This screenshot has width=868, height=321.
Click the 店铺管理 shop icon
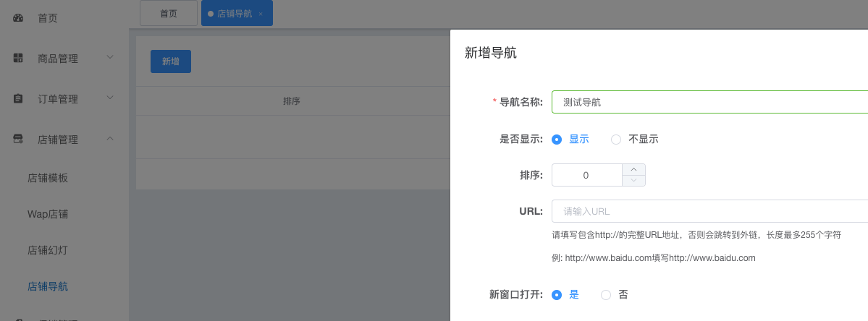(x=18, y=140)
